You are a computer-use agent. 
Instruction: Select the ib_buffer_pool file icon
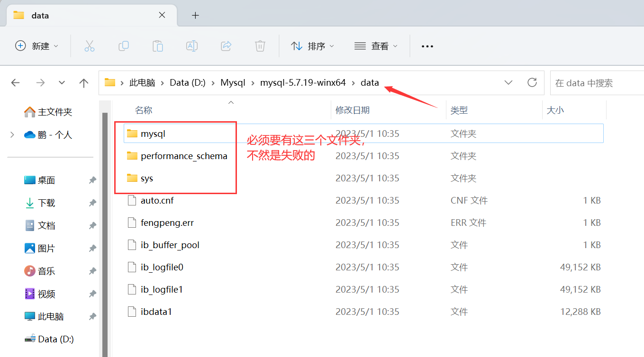click(132, 245)
